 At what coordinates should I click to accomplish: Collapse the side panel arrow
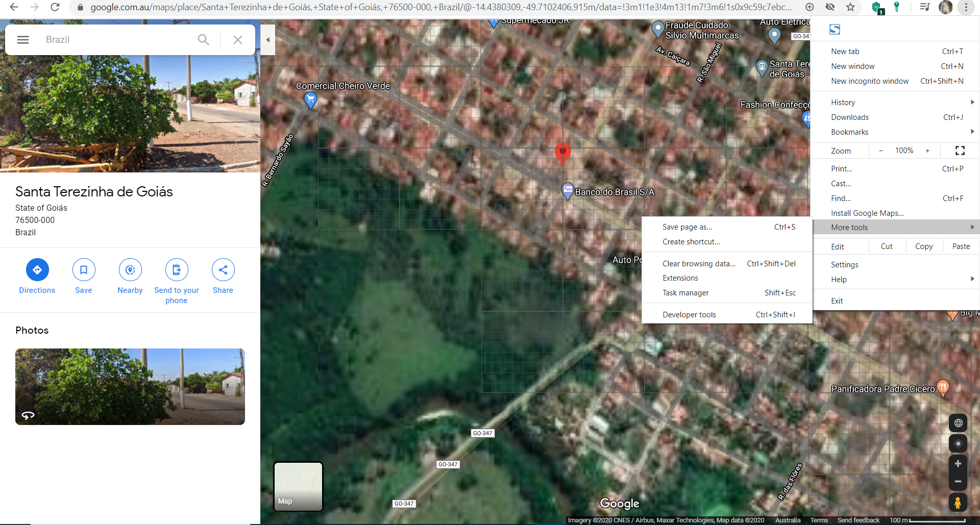click(267, 40)
